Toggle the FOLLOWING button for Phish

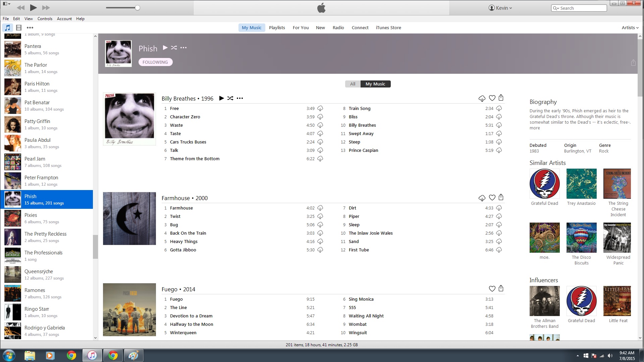click(155, 62)
